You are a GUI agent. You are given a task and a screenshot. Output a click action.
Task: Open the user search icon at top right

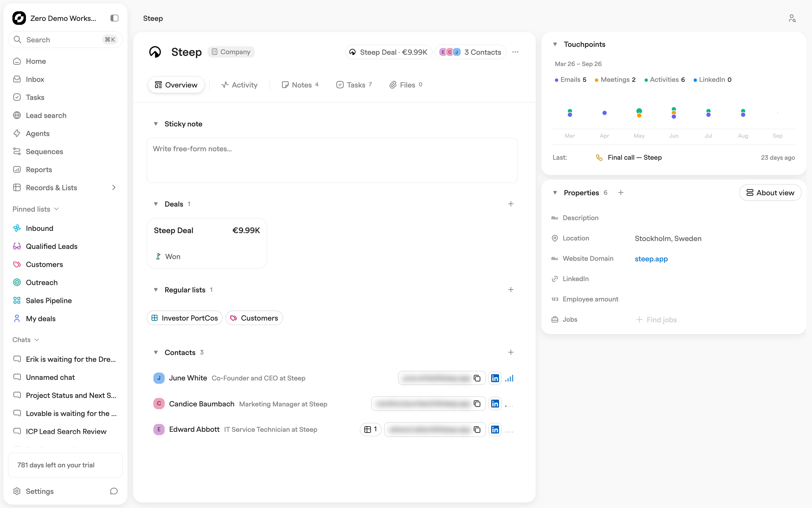click(792, 18)
